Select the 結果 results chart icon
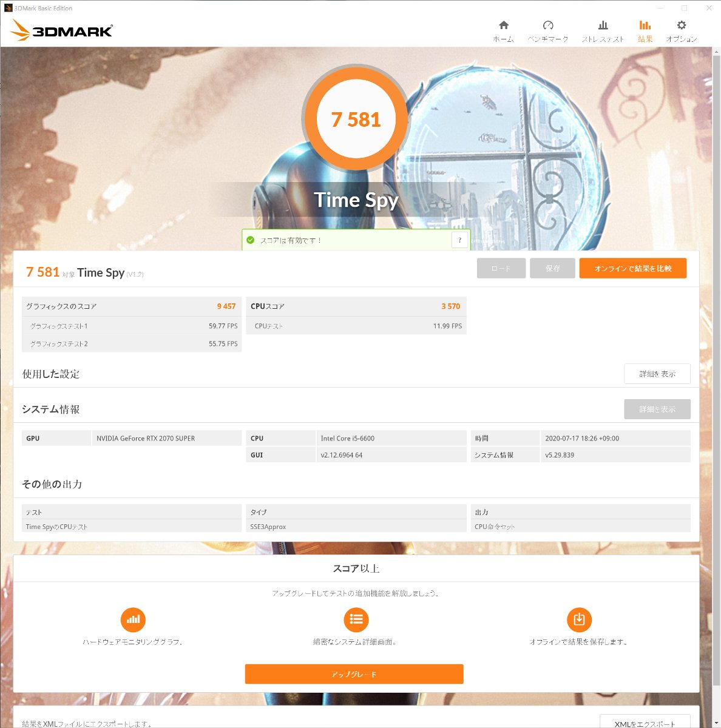Image resolution: width=721 pixels, height=728 pixels. click(645, 25)
